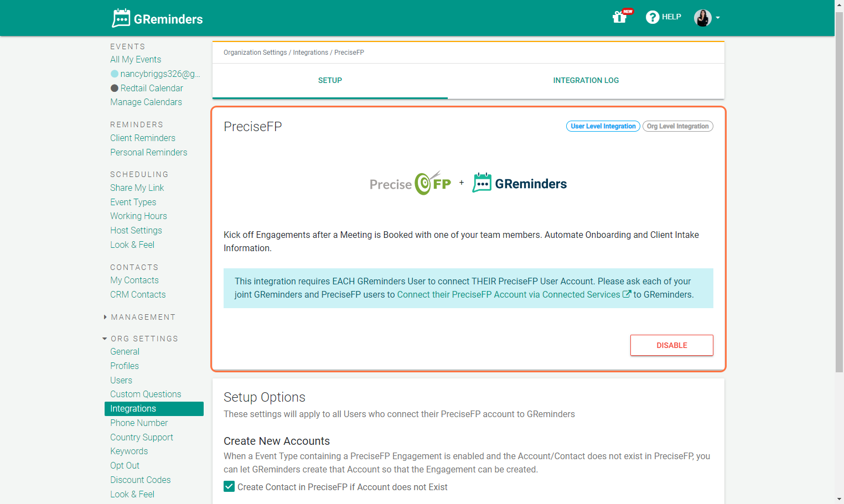The image size is (844, 504).
Task: Open the account dropdown arrow next to avatar
Action: (x=718, y=18)
